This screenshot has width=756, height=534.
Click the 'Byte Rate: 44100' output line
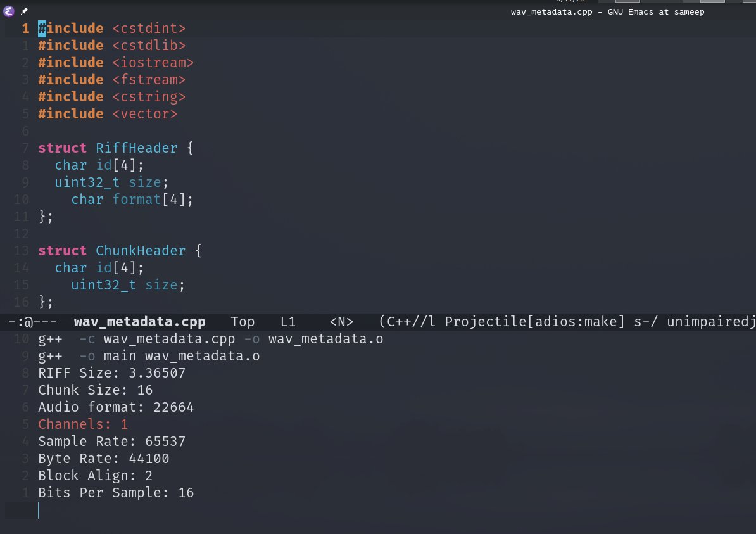tap(104, 459)
